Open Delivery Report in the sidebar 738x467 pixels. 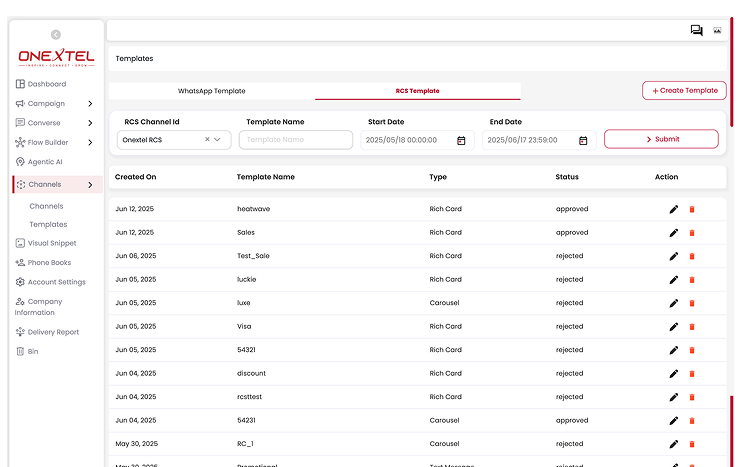[53, 332]
